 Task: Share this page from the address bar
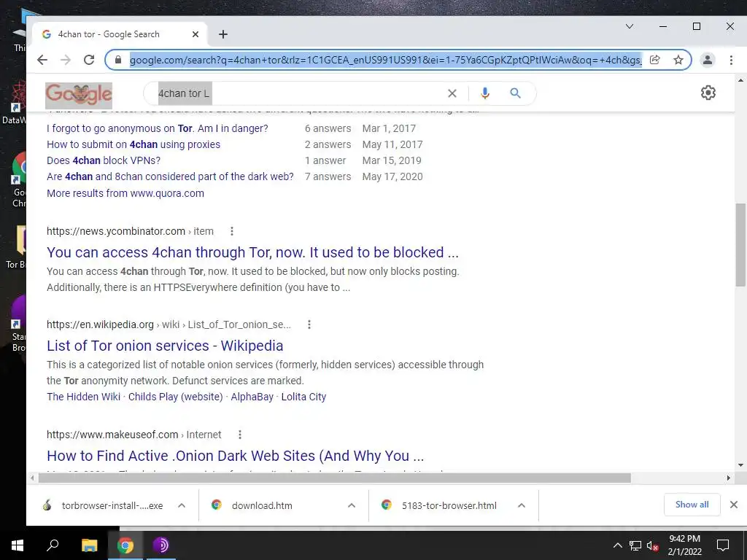[655, 60]
